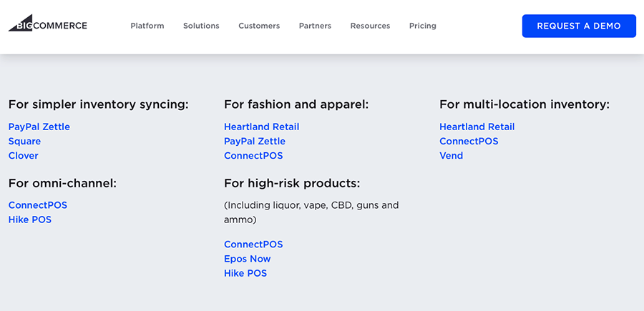Open ConnectPOS under omni-channel

tap(38, 205)
